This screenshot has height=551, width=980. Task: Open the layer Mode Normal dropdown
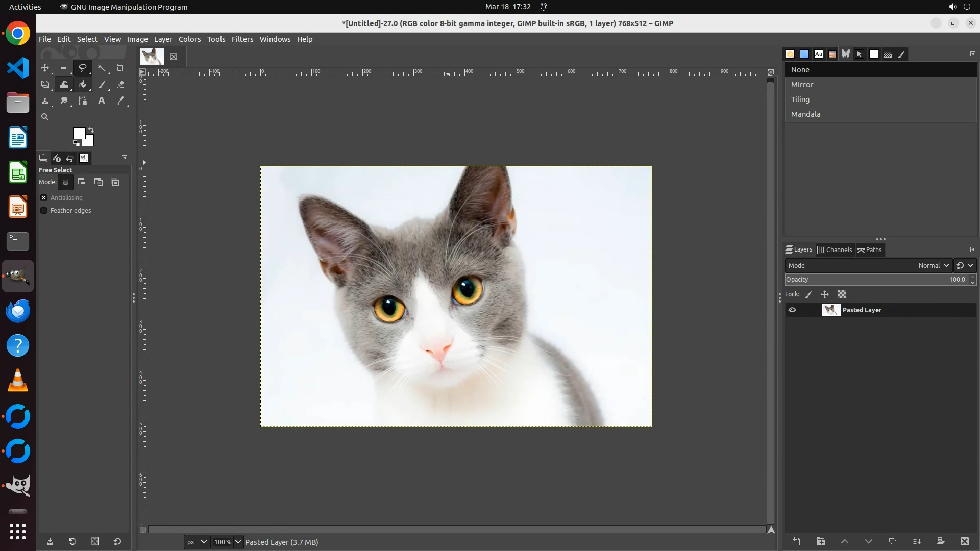point(933,265)
